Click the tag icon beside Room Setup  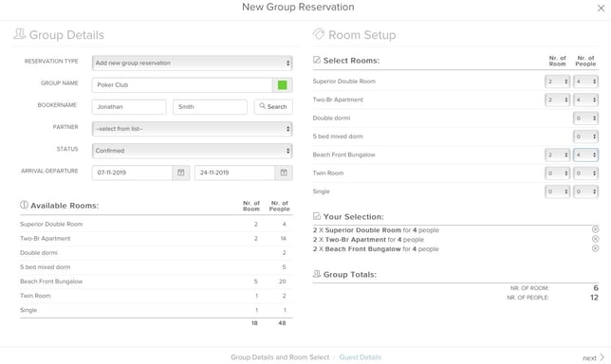[x=319, y=34]
